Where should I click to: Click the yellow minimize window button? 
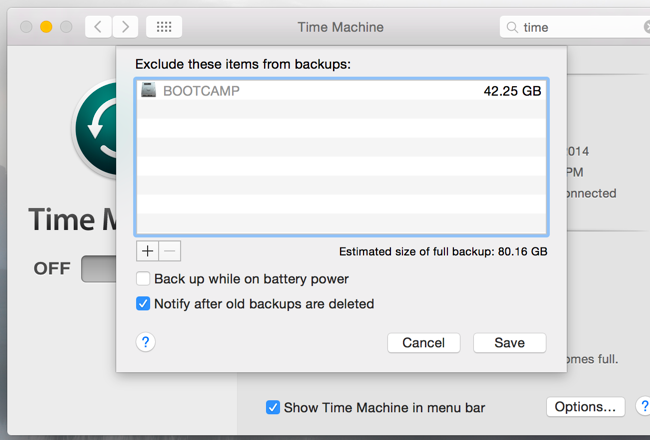pos(46,27)
